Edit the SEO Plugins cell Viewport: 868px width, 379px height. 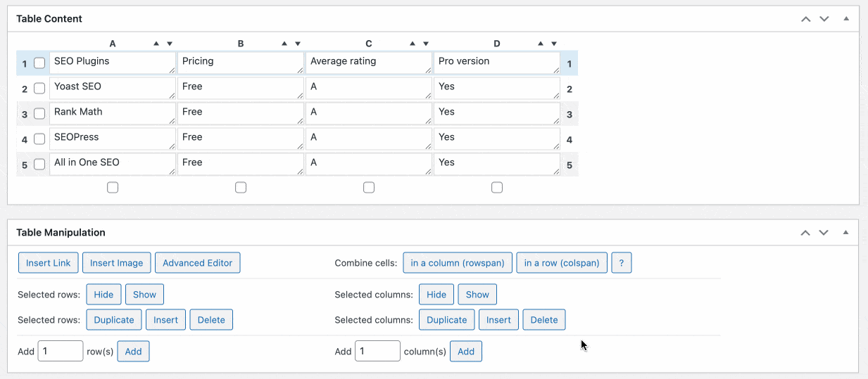click(113, 63)
